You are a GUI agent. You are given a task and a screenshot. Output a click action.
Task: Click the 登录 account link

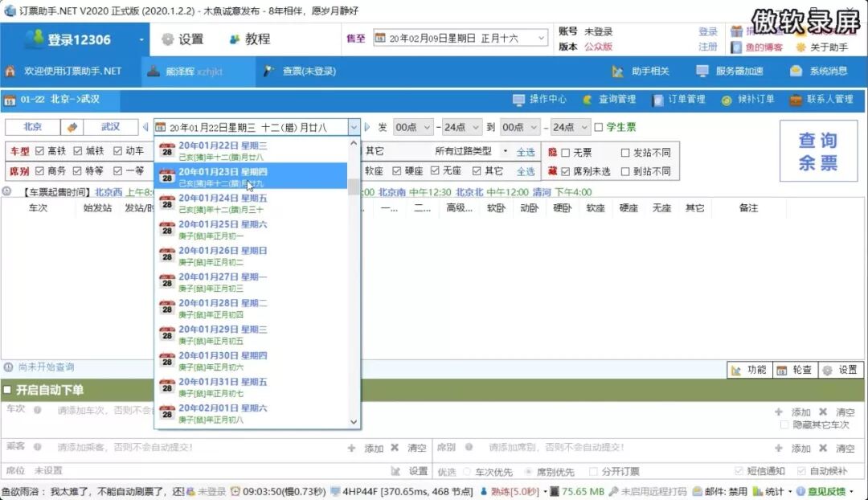point(707,31)
